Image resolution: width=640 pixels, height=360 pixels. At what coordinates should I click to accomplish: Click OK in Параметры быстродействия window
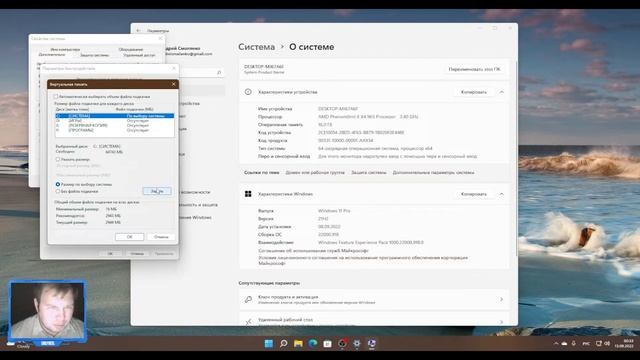(110, 253)
